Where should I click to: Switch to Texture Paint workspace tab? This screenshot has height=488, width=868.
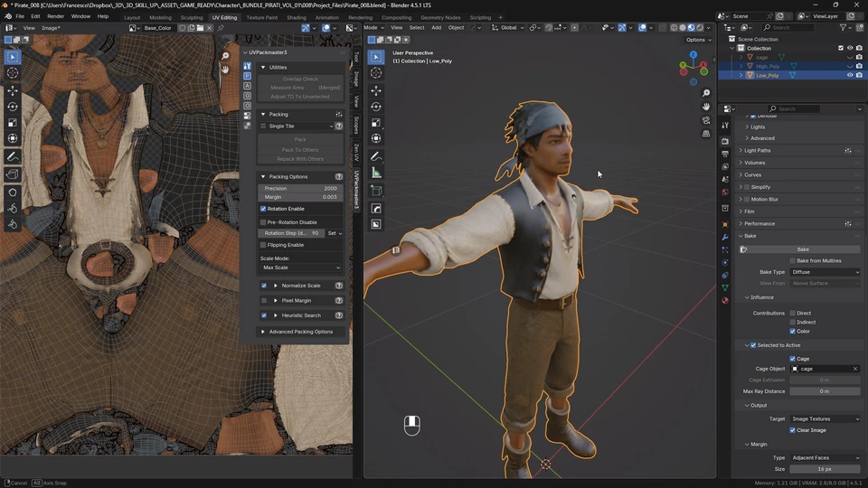tap(262, 17)
